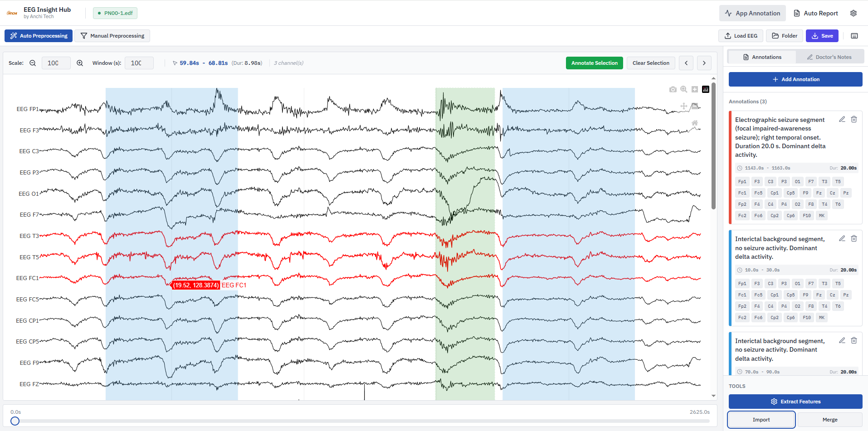Reset plot axes with home icon

[x=694, y=123]
